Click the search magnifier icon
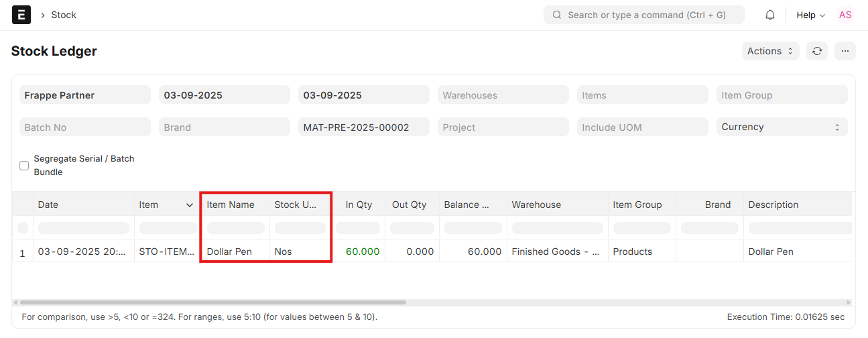868x338 pixels. 557,15
